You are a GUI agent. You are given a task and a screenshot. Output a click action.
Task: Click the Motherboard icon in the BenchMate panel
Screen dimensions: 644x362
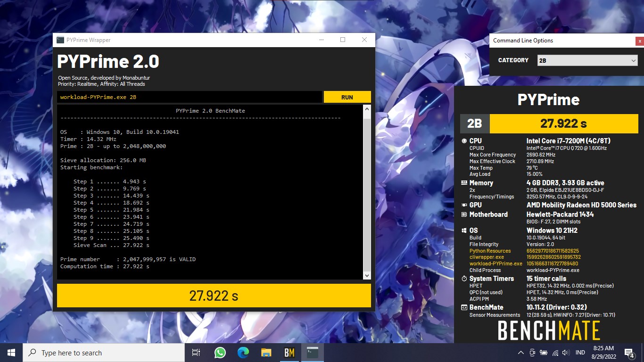pos(464,214)
